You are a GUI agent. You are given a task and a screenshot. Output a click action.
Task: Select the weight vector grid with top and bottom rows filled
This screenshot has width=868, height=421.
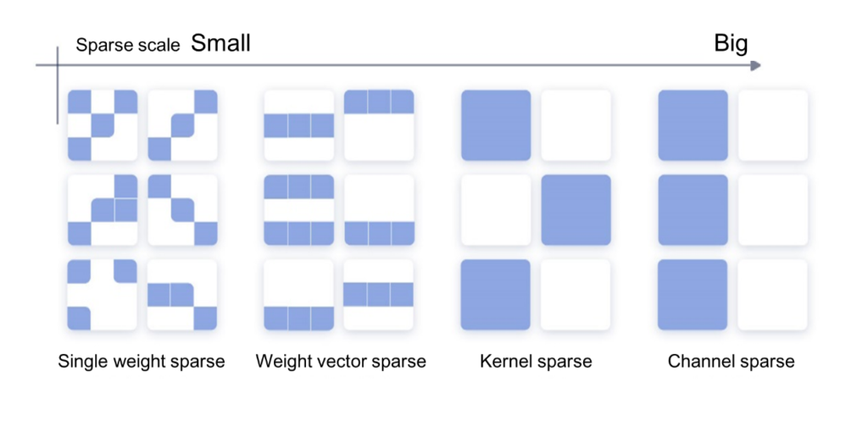click(299, 210)
